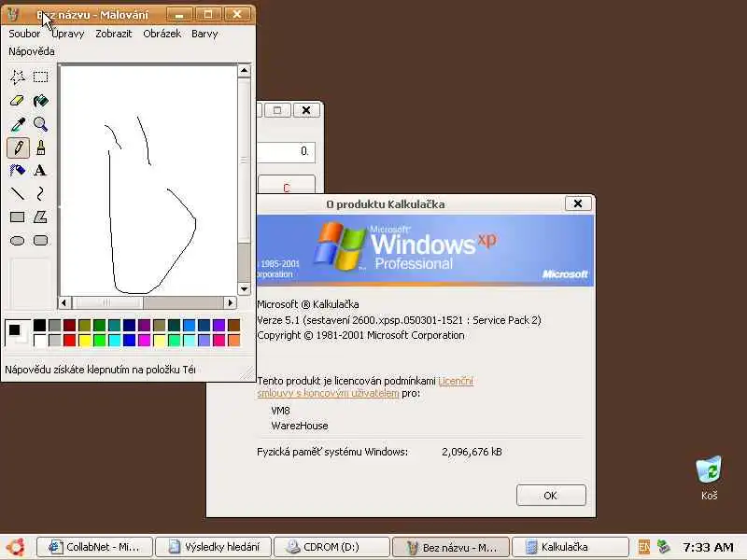This screenshot has height=560, width=747.
Task: Switch to Kalkulačka taskbar button
Action: coord(570,547)
